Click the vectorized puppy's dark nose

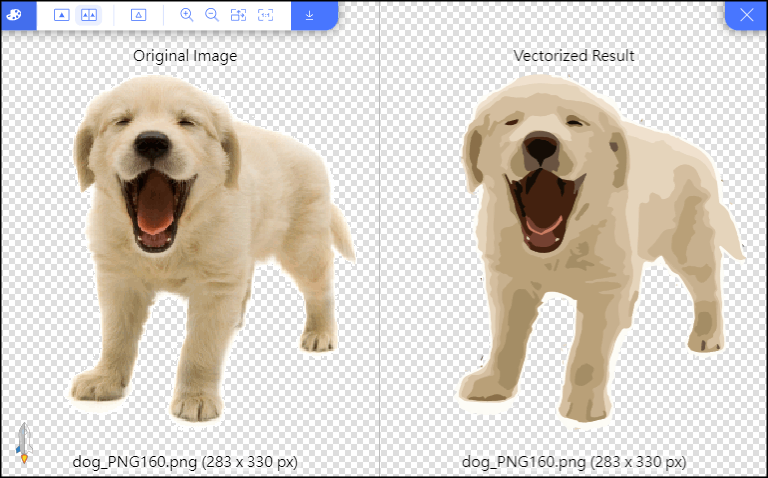[x=542, y=150]
